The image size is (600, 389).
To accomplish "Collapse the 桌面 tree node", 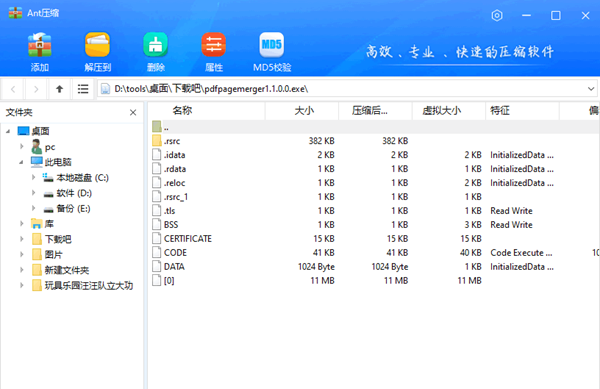I will (8, 131).
